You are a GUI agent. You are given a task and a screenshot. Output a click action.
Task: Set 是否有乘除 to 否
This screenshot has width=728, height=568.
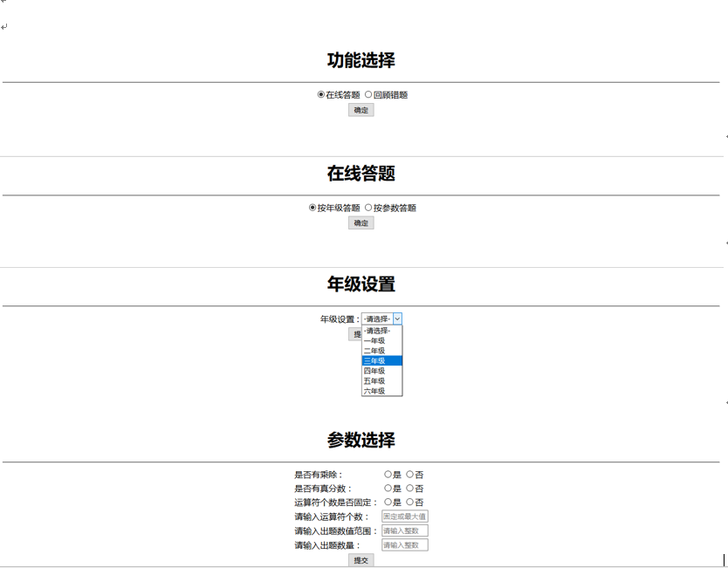click(x=409, y=475)
